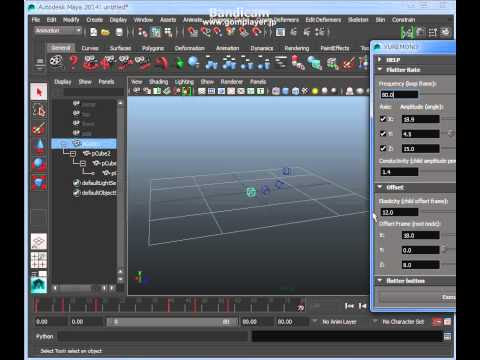Click the Conductivity value field
480x360 pixels.
[x=399, y=172]
